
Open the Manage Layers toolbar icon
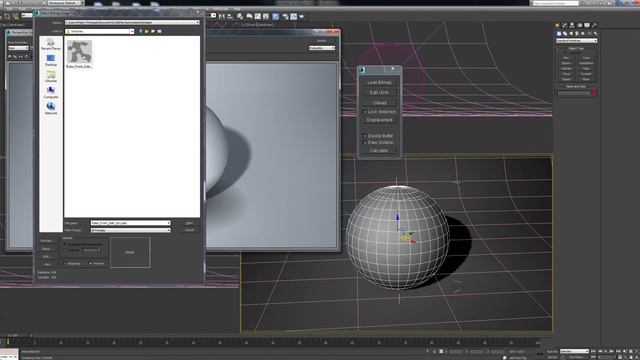click(240, 16)
